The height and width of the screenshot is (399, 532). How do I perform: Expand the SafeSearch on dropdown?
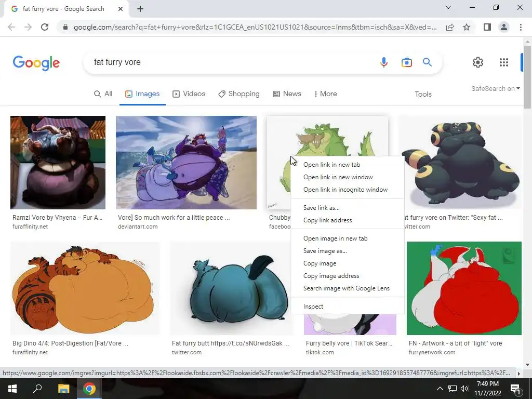click(x=495, y=88)
